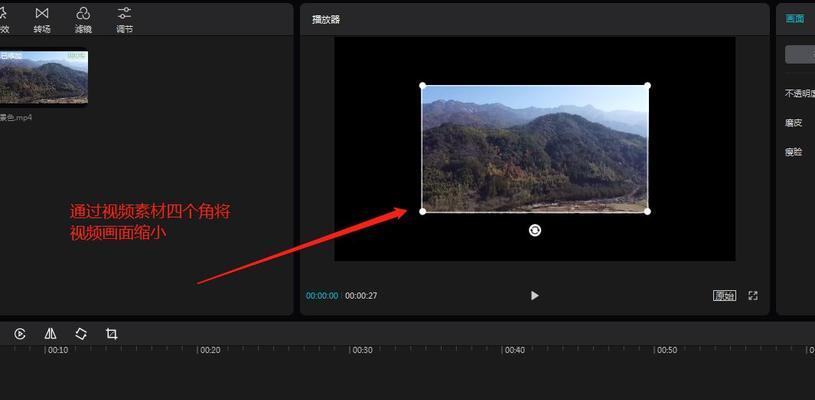Enter fullscreen preview mode
Viewport: 815px width, 400px height.
click(x=753, y=296)
